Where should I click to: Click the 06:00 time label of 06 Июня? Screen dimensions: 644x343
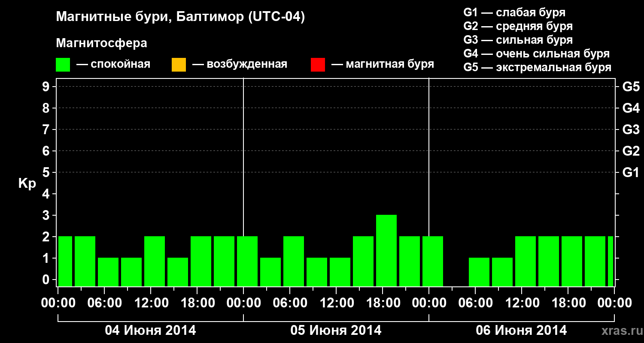475,303
